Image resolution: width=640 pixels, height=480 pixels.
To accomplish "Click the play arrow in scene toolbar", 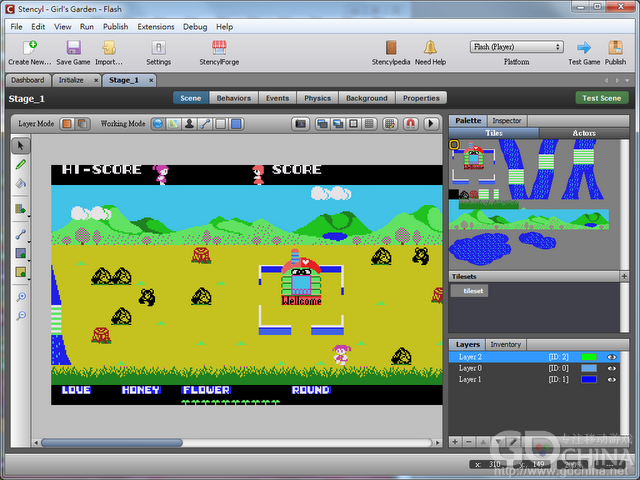I will point(431,124).
